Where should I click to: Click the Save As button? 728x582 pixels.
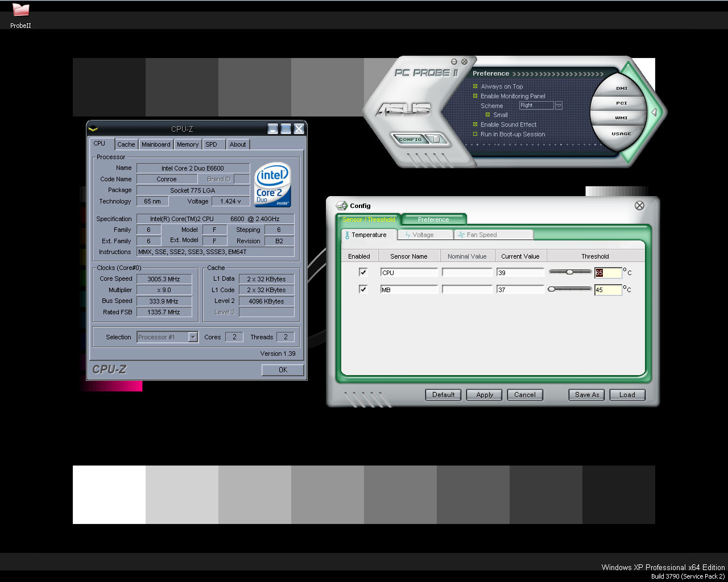(x=587, y=395)
